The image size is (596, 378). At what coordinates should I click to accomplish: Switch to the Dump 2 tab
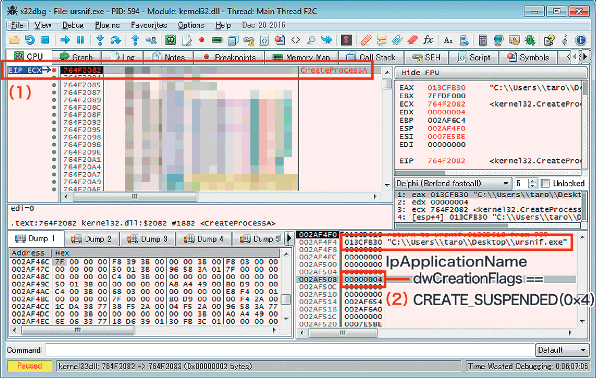pyautogui.click(x=92, y=239)
